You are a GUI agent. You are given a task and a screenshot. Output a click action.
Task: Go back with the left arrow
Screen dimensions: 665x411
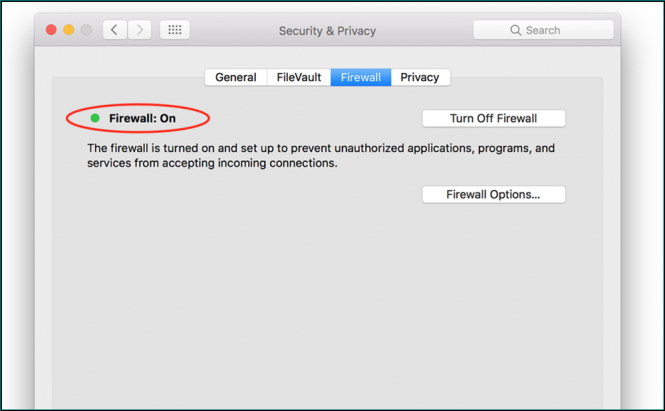point(114,30)
